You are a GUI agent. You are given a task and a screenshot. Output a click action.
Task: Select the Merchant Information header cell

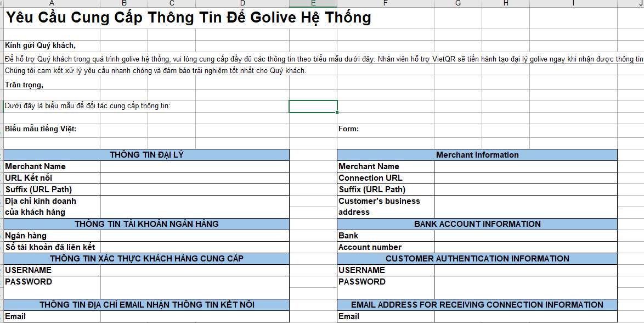point(477,155)
